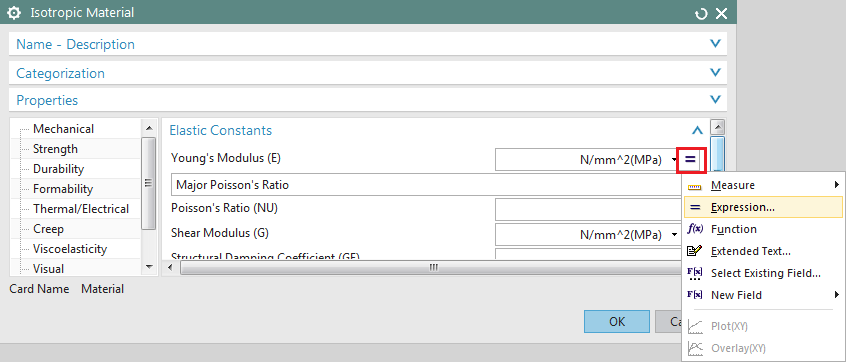
Task: Click the horizontal scrollbar thumb
Action: pos(432,268)
